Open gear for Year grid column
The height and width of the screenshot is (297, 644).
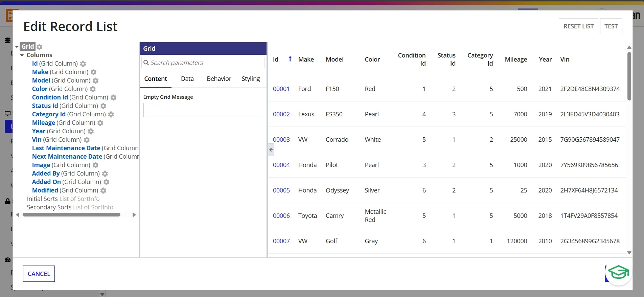(x=91, y=131)
